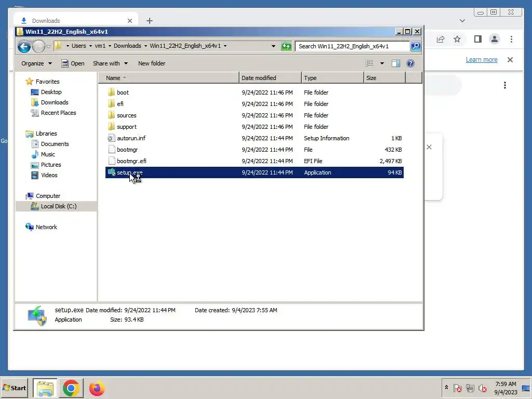Open recent locations dropdown beside forward arrow

click(48, 46)
